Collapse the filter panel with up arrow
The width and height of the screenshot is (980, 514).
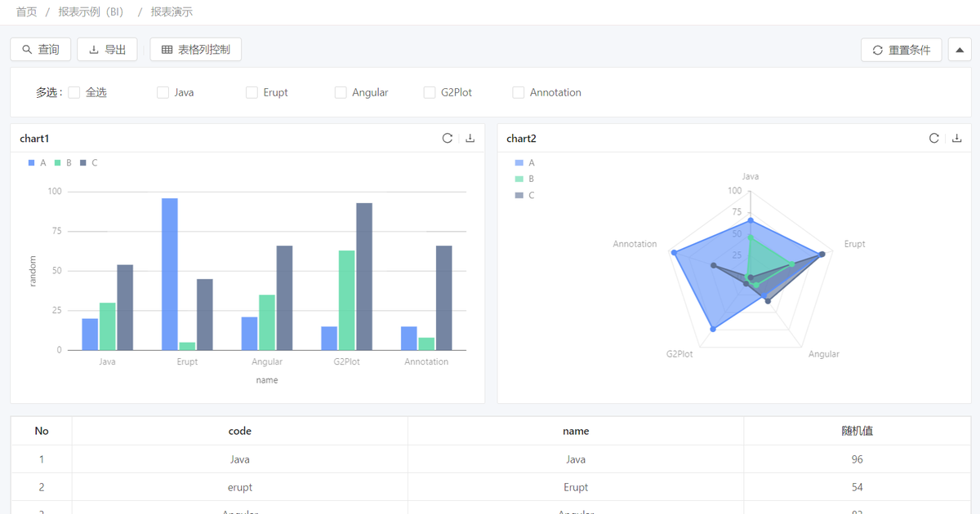[959, 50]
